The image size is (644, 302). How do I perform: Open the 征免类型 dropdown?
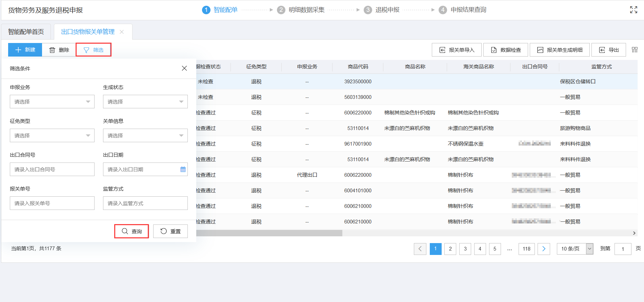click(x=52, y=135)
